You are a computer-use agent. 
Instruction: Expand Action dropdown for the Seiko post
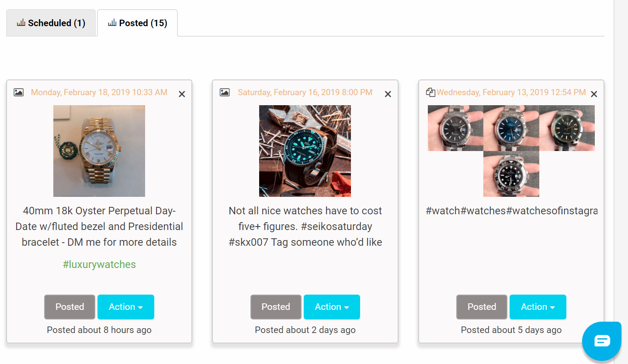click(332, 307)
